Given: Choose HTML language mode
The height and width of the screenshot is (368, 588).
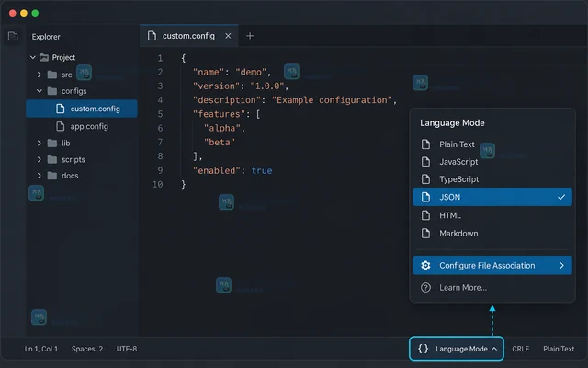Looking at the screenshot, I should [492, 215].
